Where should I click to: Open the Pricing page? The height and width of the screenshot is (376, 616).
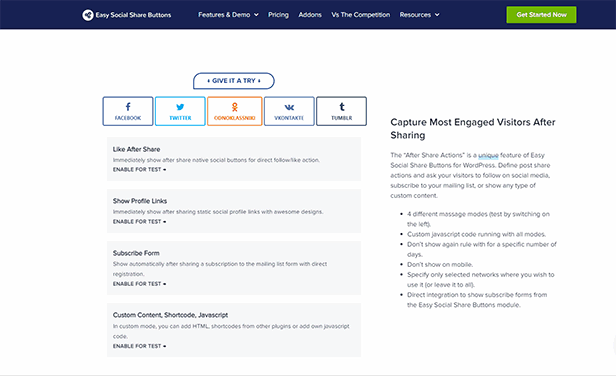278,15
